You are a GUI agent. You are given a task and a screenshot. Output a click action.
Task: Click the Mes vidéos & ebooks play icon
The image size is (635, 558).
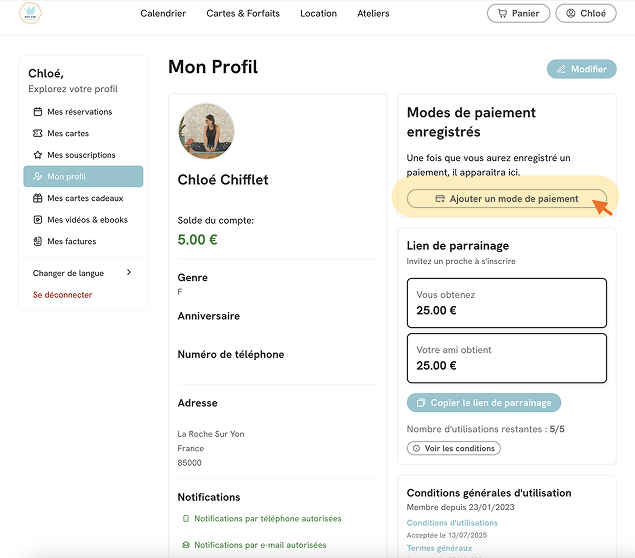coord(38,220)
